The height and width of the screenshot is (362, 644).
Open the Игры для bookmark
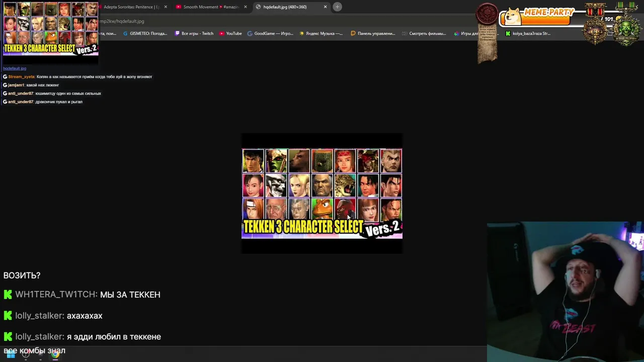pyautogui.click(x=466, y=34)
